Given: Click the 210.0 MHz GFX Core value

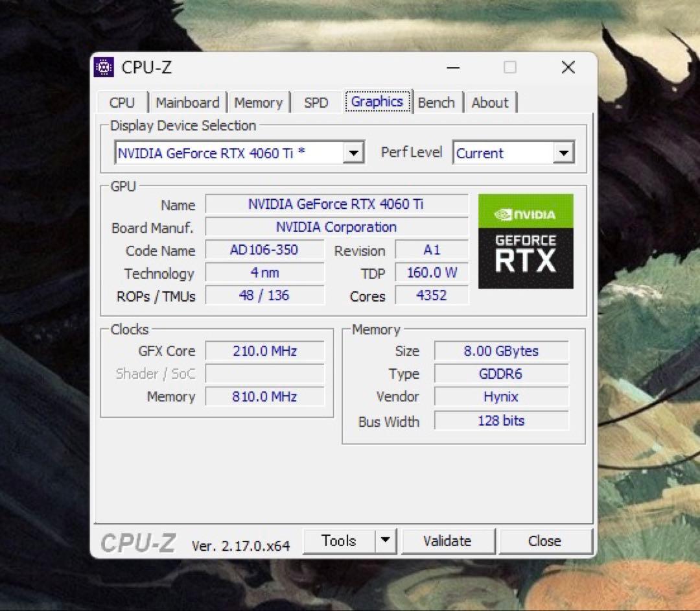Looking at the screenshot, I should tap(264, 351).
